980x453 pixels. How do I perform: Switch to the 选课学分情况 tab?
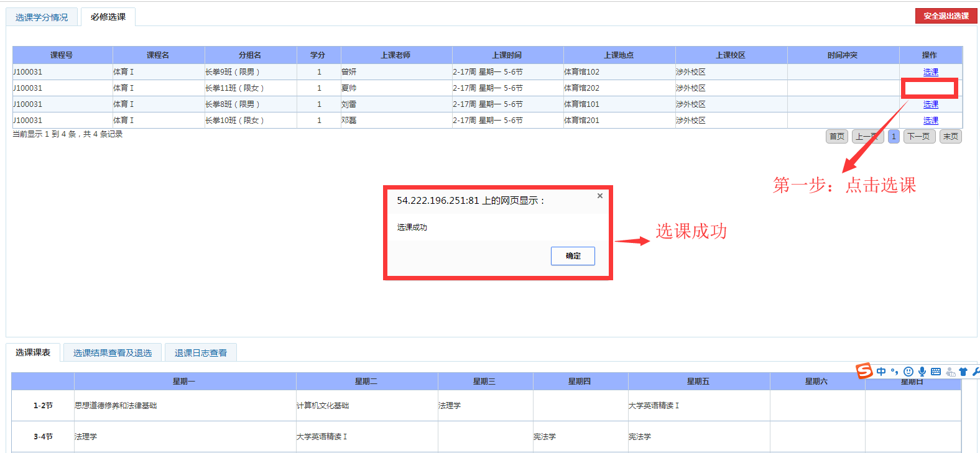click(x=42, y=17)
